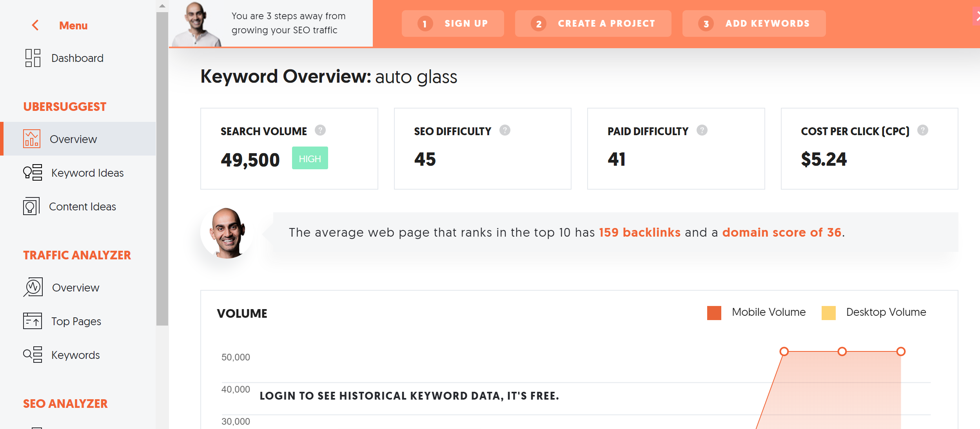
Task: Click the Dashboard icon in sidebar
Action: click(32, 58)
